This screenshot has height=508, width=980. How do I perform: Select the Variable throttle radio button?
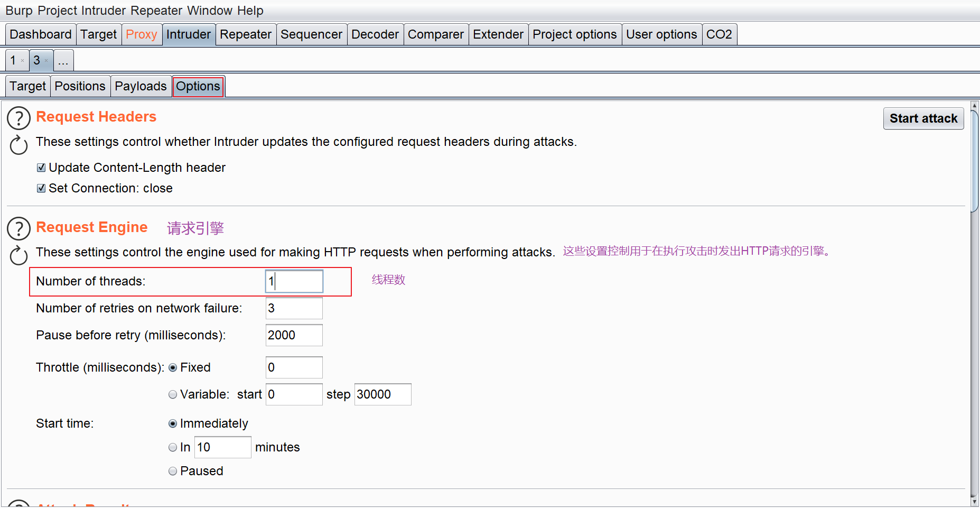(x=173, y=395)
